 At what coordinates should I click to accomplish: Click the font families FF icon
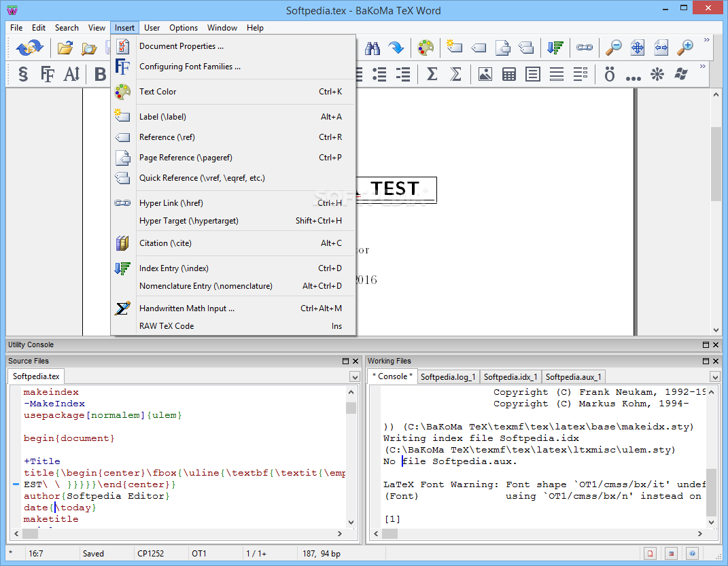(48, 74)
